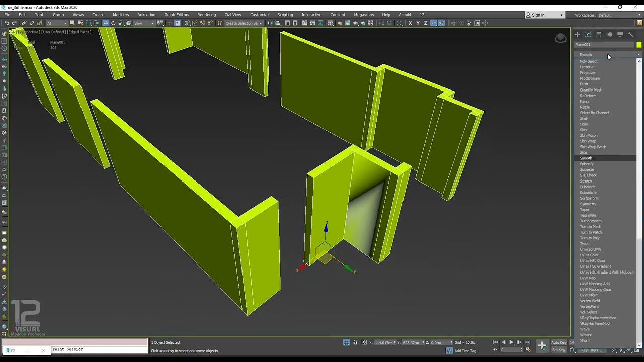Open the Modifiers menu
Viewport: 644px width, 362px height.
point(121,15)
